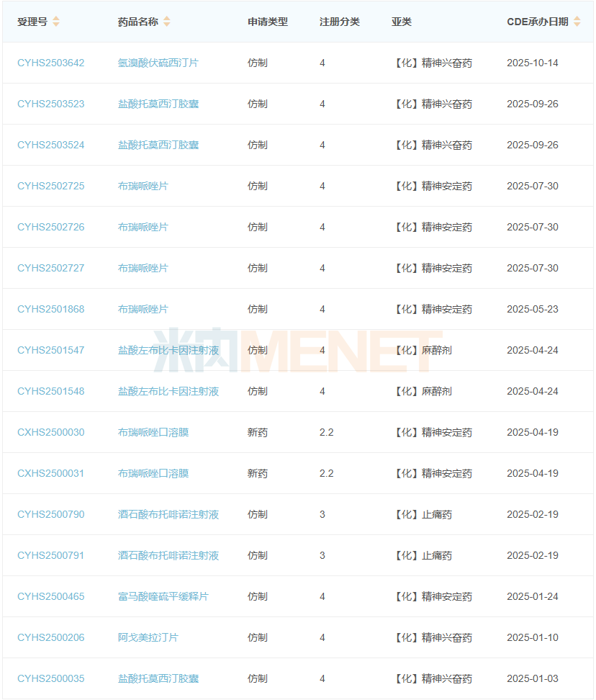Open CYHS2501547 盐酸左布比卡因注射液 drug name link
The height and width of the screenshot is (700, 596).
pyautogui.click(x=168, y=350)
